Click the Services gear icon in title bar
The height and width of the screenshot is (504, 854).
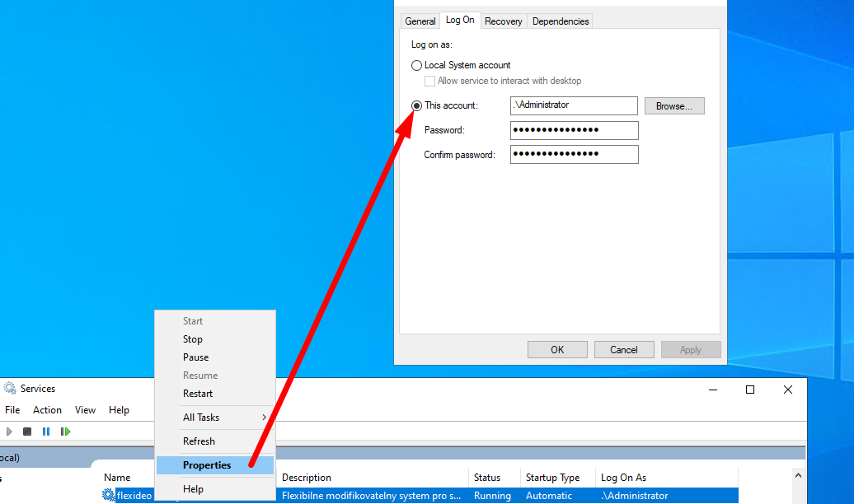[10, 389]
